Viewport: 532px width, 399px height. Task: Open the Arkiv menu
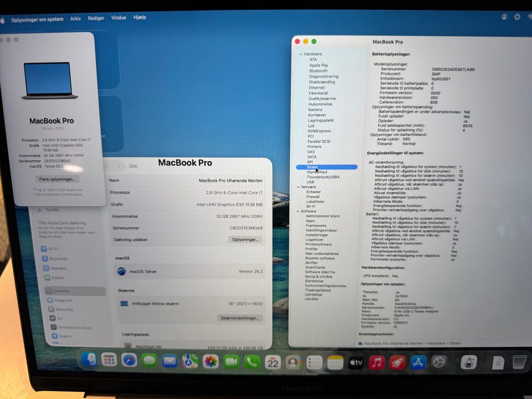click(76, 18)
